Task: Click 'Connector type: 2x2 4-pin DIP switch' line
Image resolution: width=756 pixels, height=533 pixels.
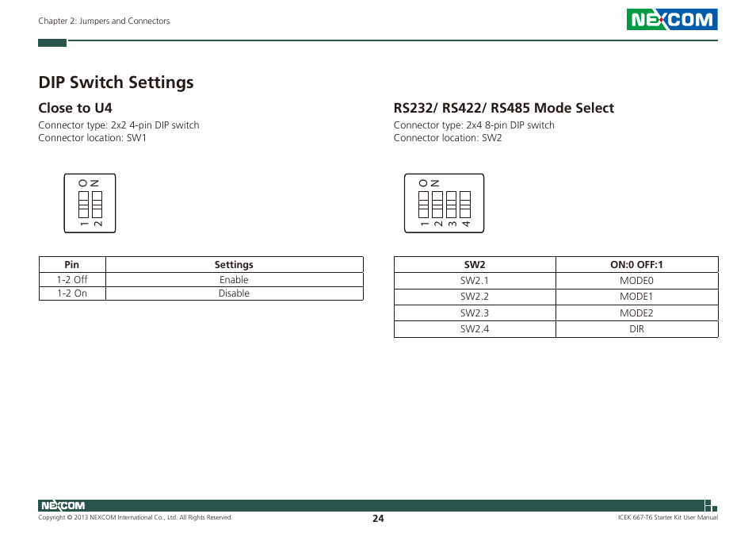Action: point(119,125)
